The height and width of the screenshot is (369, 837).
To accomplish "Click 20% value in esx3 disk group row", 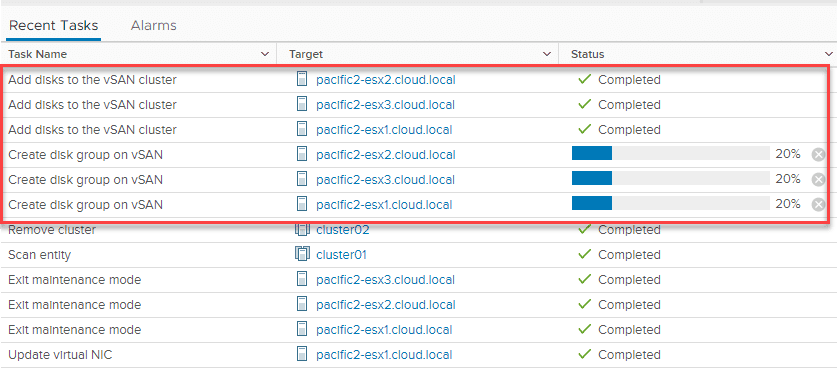I will tap(788, 179).
